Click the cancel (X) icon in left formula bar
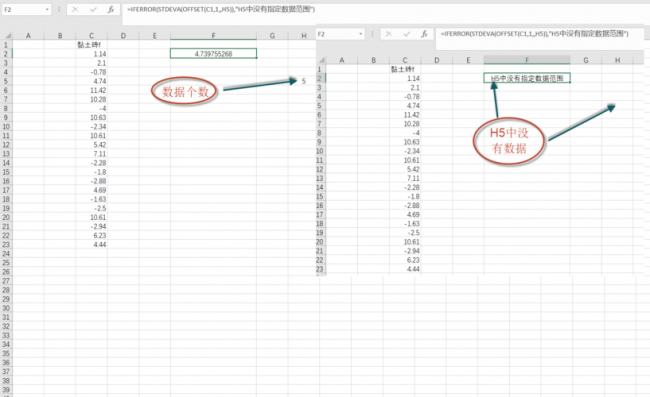Screen dimensions: 650x397 [75, 9]
